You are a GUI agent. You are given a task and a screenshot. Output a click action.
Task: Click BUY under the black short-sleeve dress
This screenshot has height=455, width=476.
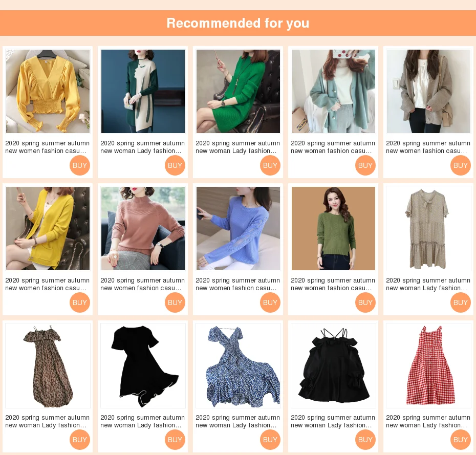click(x=175, y=440)
